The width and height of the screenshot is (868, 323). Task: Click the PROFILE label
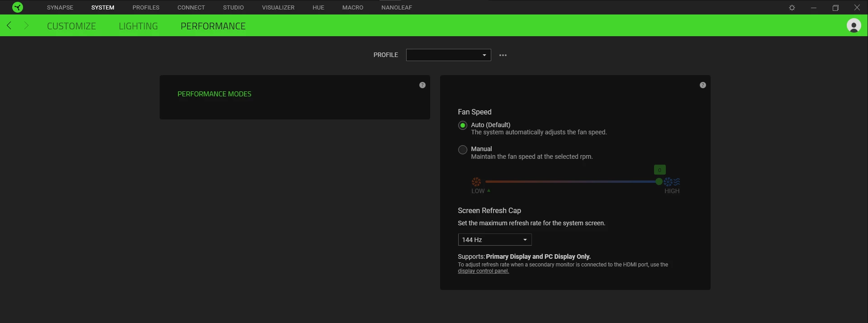click(x=386, y=55)
